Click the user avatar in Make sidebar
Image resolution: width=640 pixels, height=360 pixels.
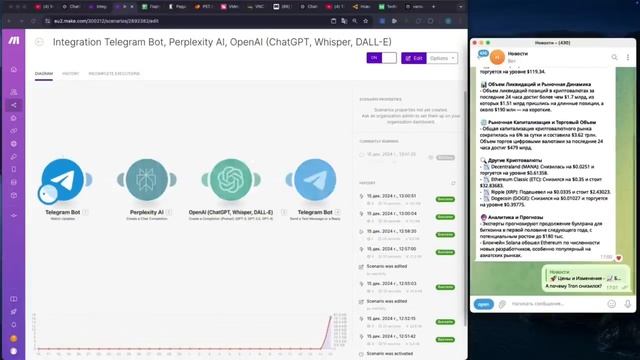pos(14,351)
